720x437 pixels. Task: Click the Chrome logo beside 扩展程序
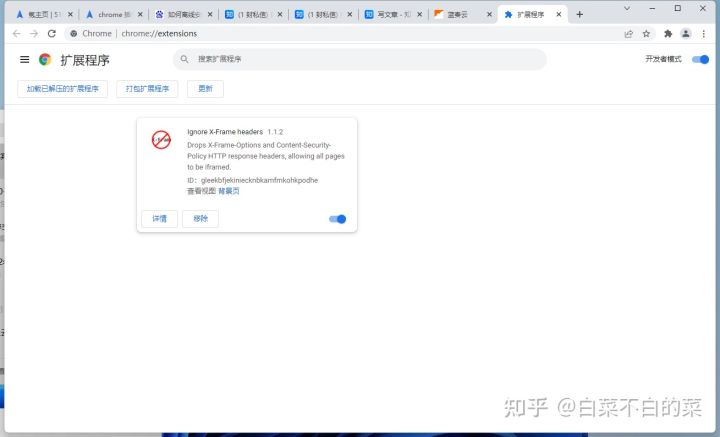pos(45,60)
